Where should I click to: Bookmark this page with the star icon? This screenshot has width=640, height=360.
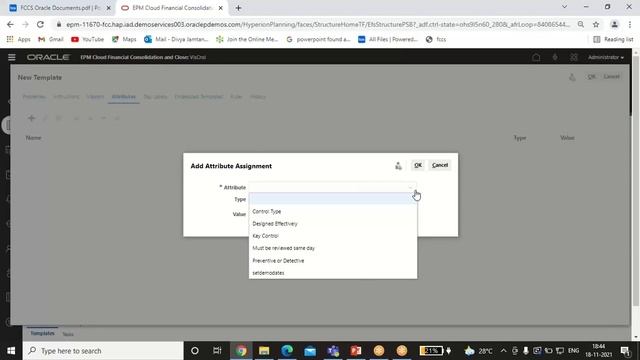(596, 24)
